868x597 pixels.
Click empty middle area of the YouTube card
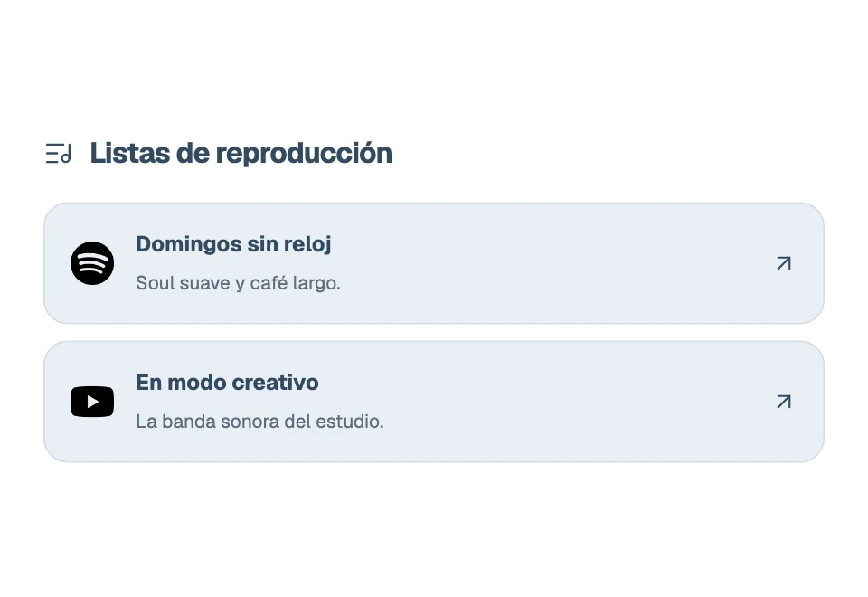point(553,402)
